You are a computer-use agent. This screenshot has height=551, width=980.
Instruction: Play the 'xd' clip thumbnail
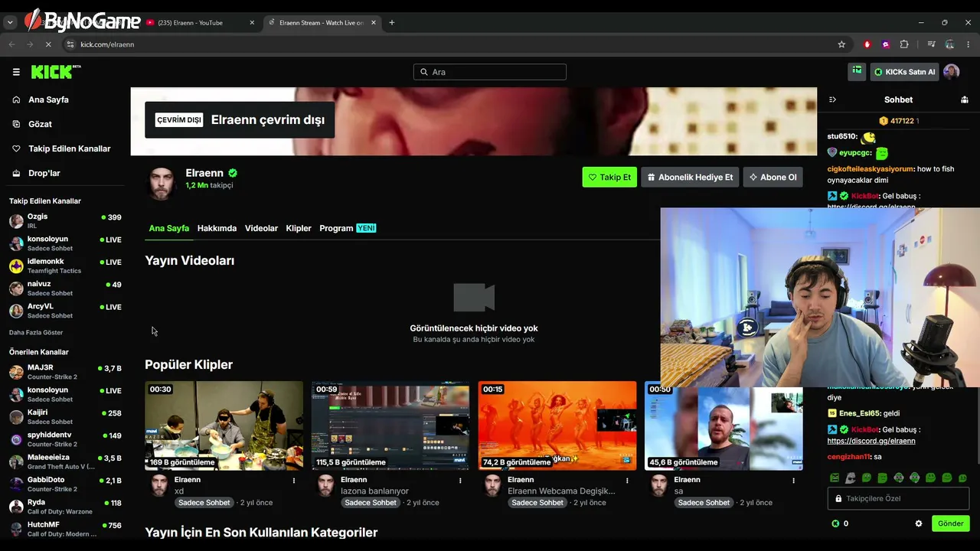[x=224, y=425]
